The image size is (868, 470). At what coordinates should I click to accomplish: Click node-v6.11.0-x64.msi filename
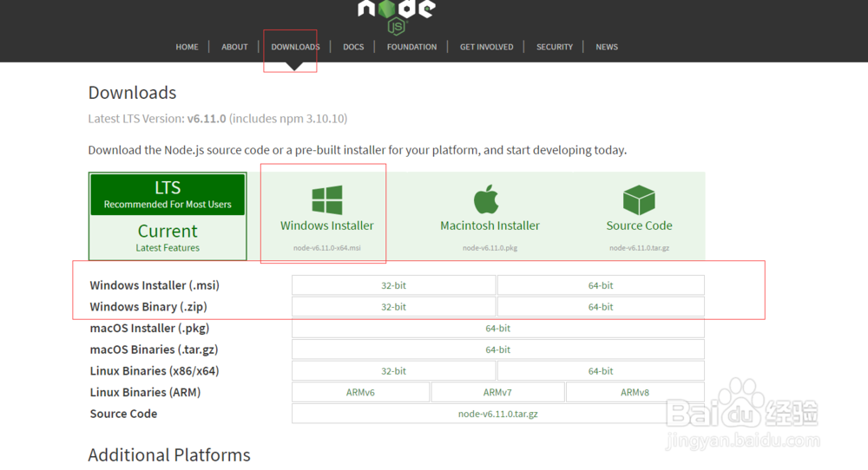327,248
